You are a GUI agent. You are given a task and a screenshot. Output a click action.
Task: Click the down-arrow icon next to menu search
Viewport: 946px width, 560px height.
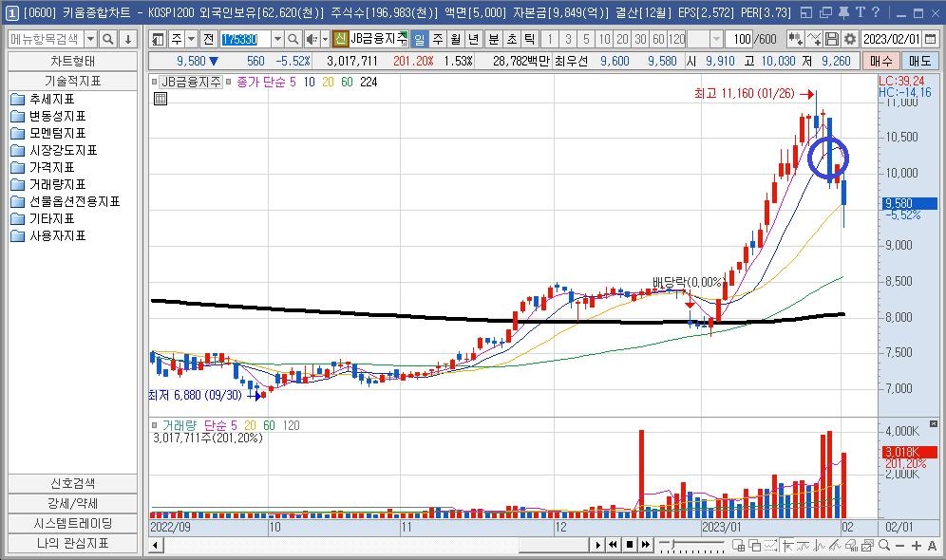(128, 39)
